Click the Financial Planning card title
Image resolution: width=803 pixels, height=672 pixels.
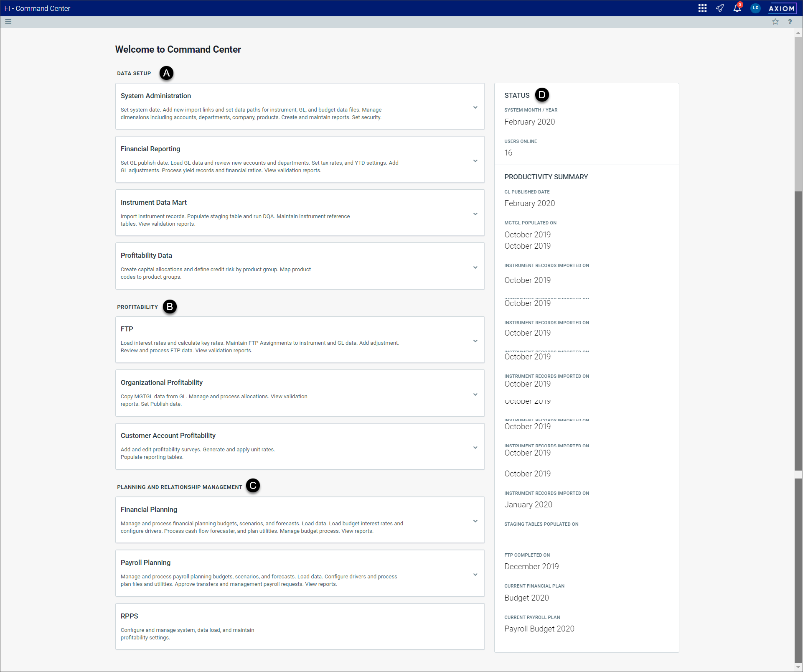click(x=149, y=509)
